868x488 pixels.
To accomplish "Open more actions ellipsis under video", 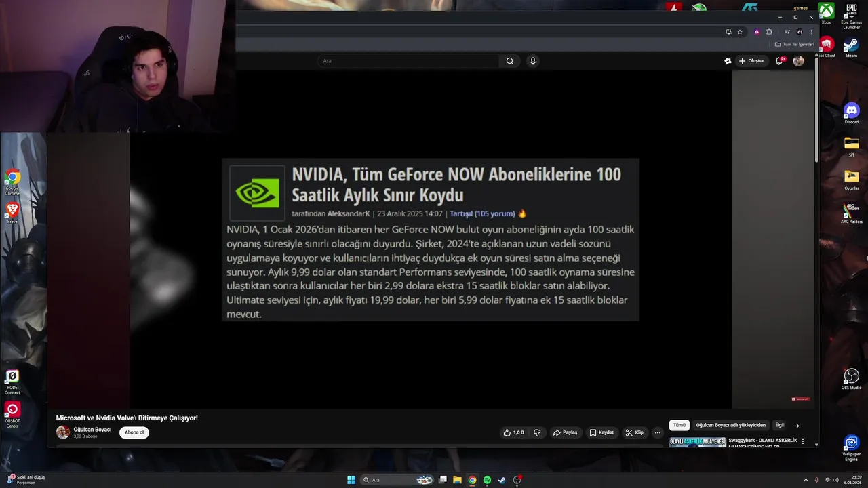I will click(657, 432).
